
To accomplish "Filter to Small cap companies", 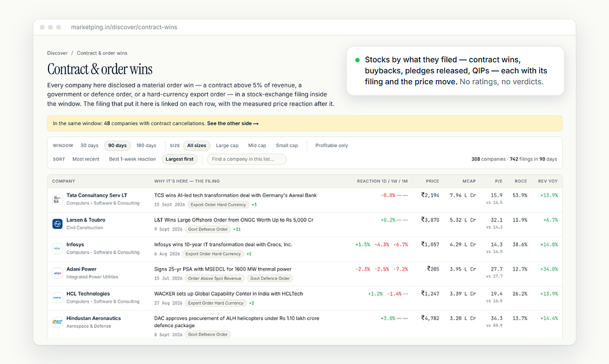I will [x=287, y=146].
